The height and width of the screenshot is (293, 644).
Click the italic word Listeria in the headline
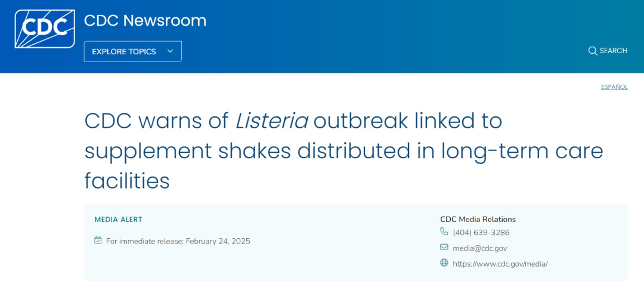pyautogui.click(x=271, y=121)
